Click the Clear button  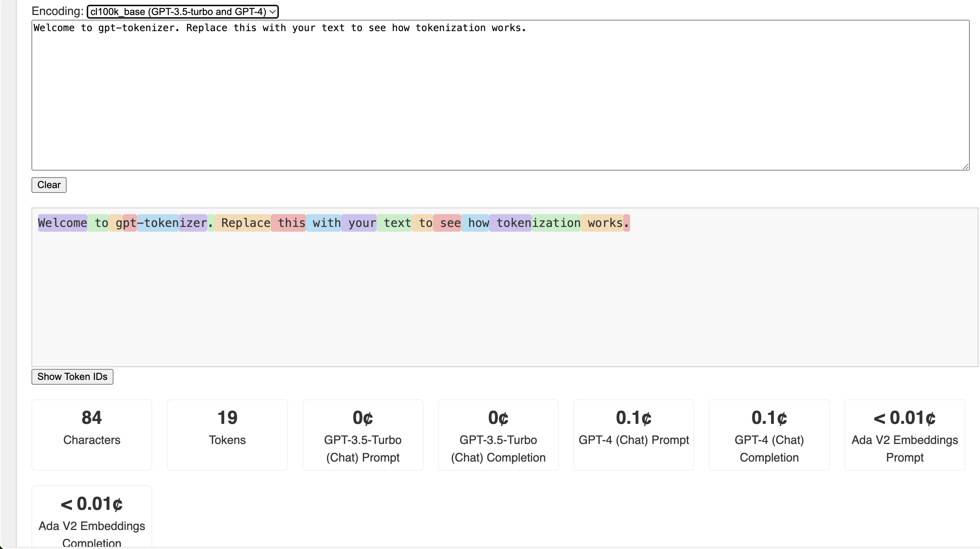click(x=49, y=185)
